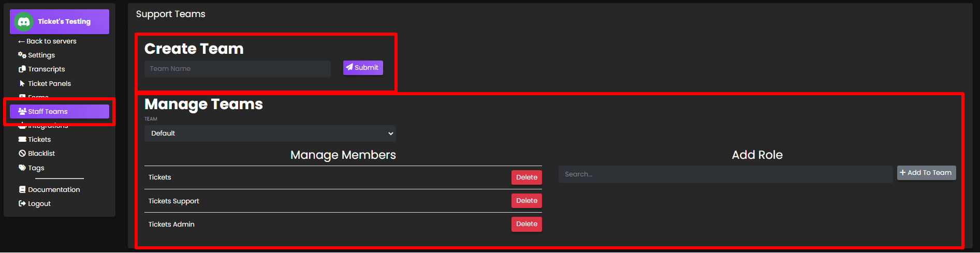The width and height of the screenshot is (980, 253).
Task: Delete the Tickets Support role
Action: (526, 201)
